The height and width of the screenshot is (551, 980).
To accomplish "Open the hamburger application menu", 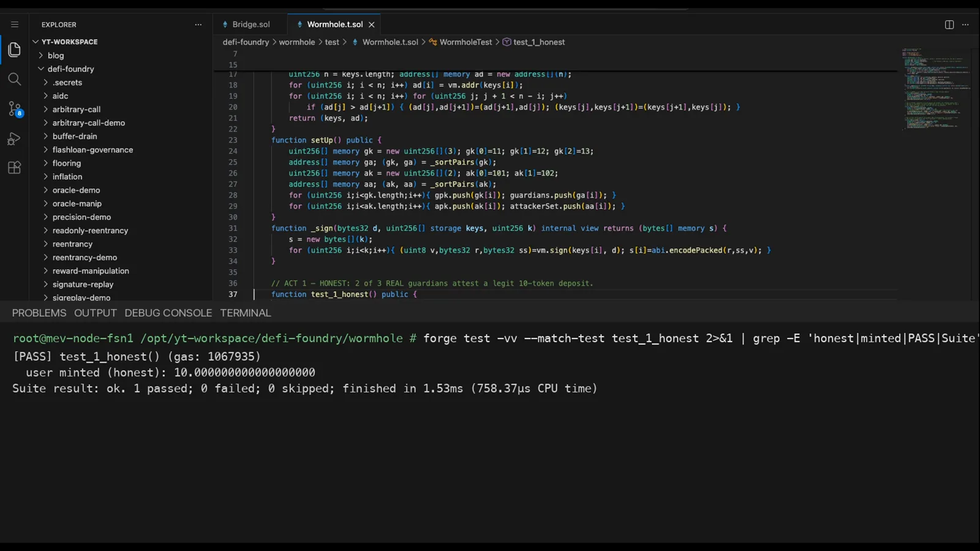I will tap(15, 24).
